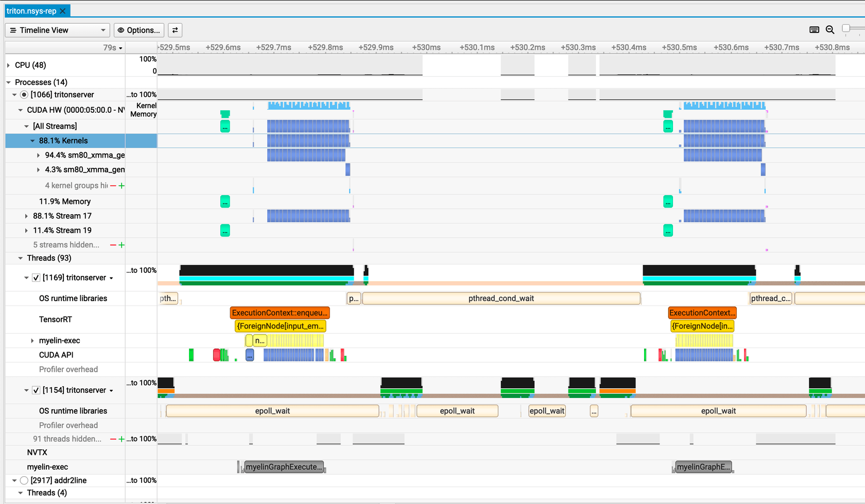Click the Options... button
865x504 pixels.
click(139, 30)
